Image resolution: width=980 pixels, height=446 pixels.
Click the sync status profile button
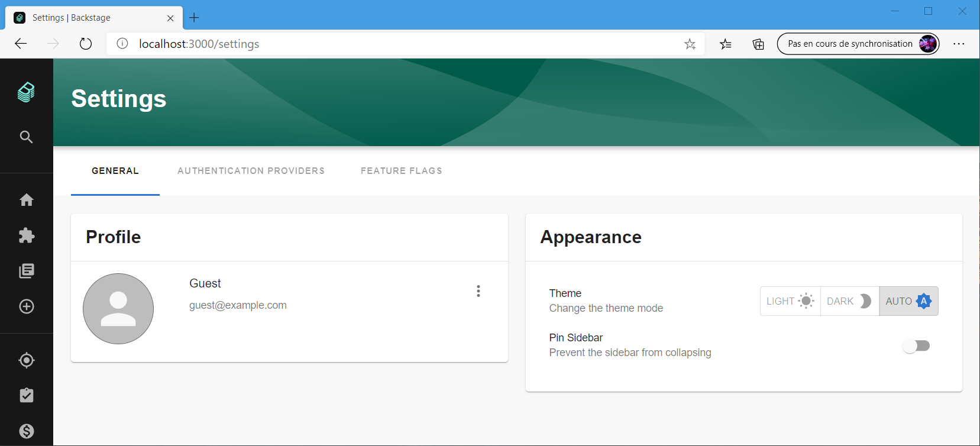click(858, 44)
